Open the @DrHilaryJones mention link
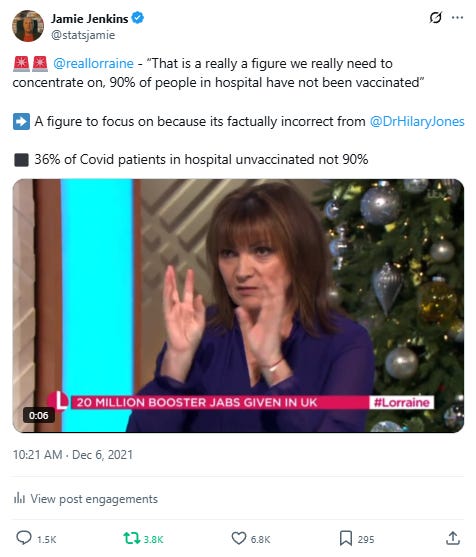The image size is (476, 557). (x=417, y=121)
